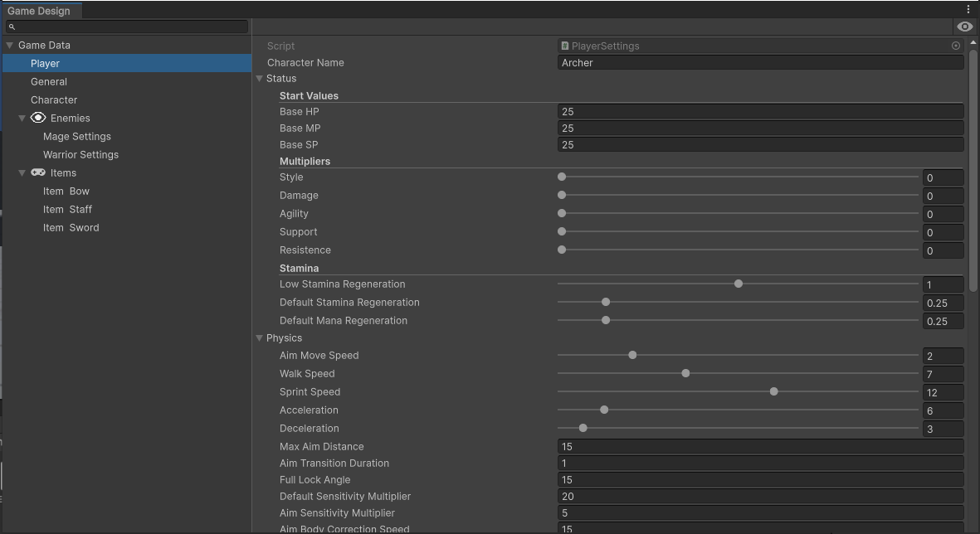Collapse the Enemies group arrow
980x534 pixels.
click(22, 119)
